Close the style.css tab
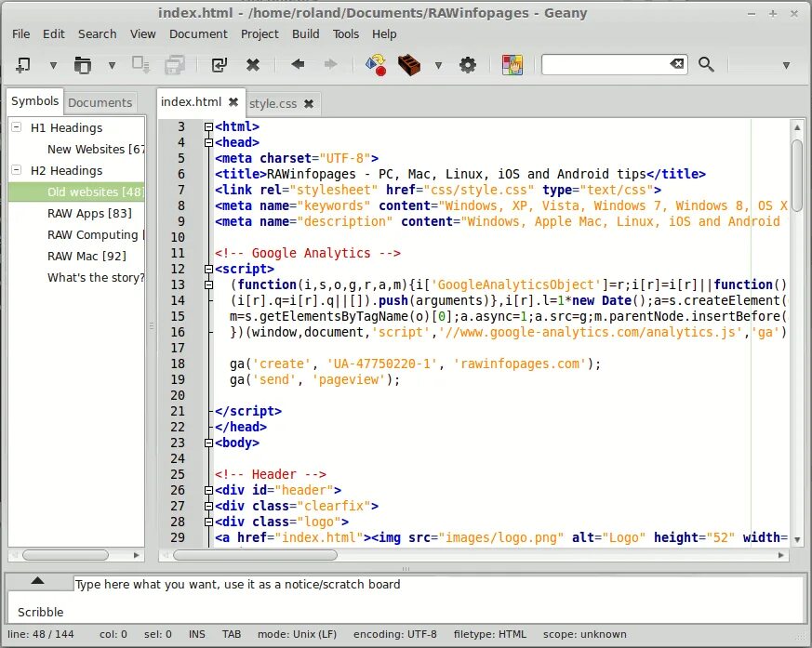This screenshot has height=648, width=812. click(309, 103)
